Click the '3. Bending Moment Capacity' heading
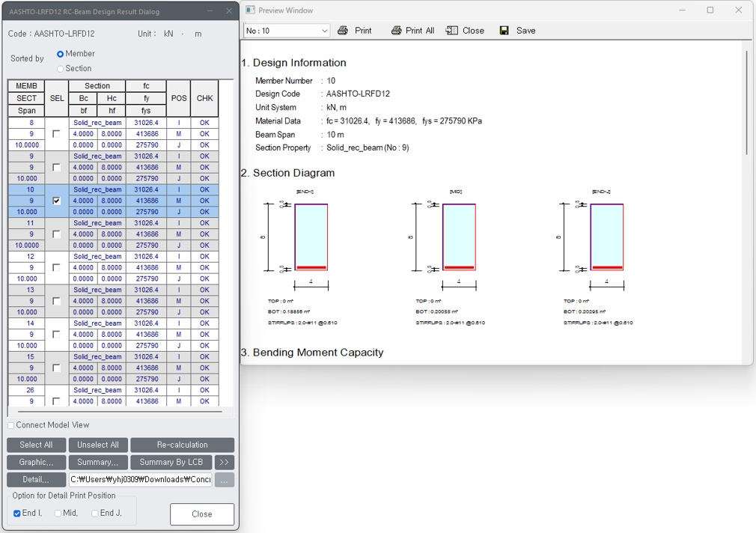The width and height of the screenshot is (756, 533). pyautogui.click(x=312, y=353)
